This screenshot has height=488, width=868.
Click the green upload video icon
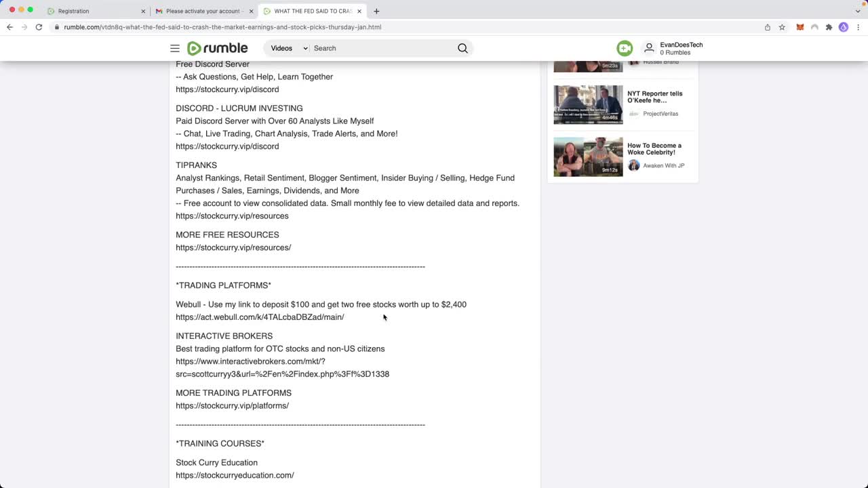click(x=625, y=48)
